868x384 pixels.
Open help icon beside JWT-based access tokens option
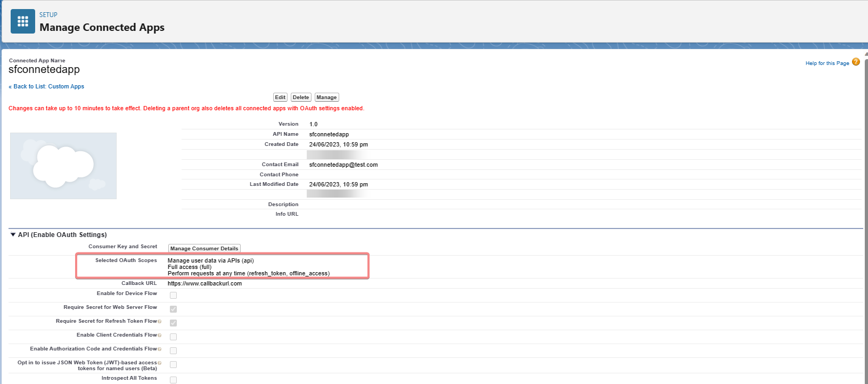point(160,363)
